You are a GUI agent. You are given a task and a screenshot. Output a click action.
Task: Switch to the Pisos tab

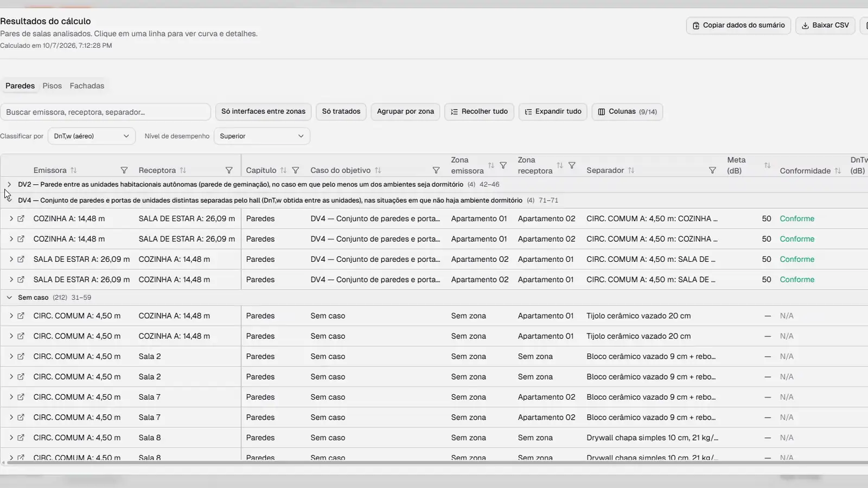pos(52,86)
